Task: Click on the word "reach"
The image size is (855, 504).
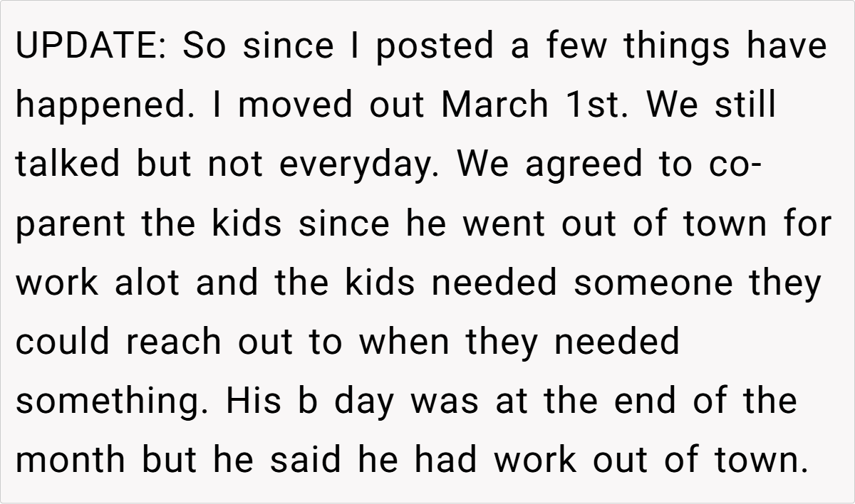Action: (174, 342)
